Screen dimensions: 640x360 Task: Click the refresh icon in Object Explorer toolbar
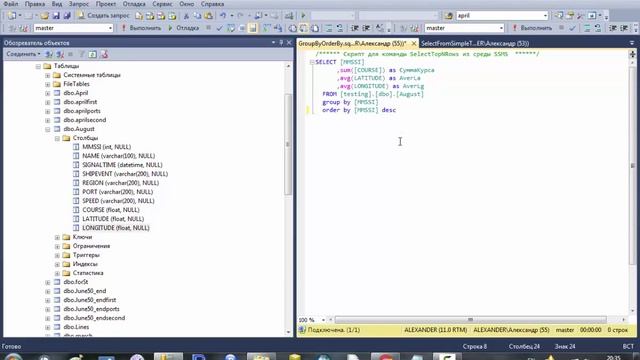[93, 54]
